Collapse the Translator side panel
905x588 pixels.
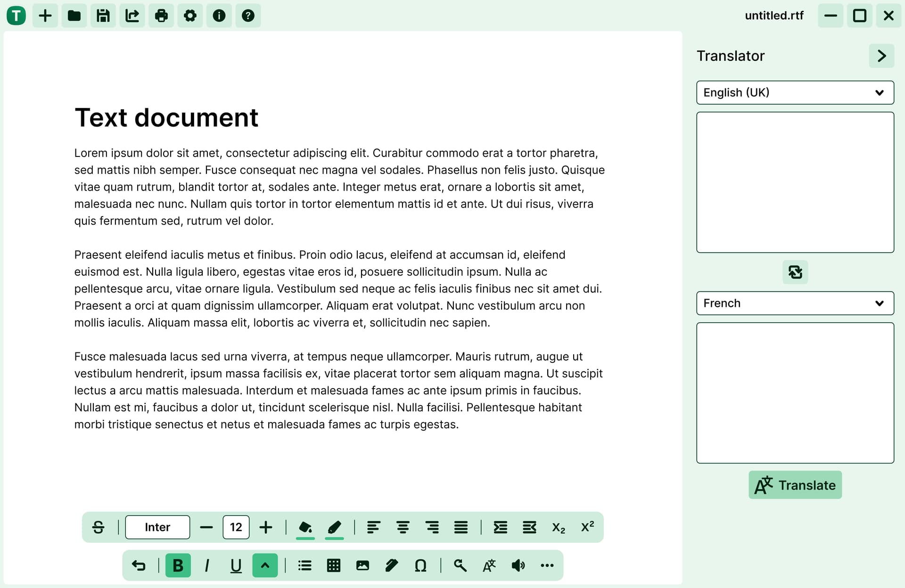881,56
